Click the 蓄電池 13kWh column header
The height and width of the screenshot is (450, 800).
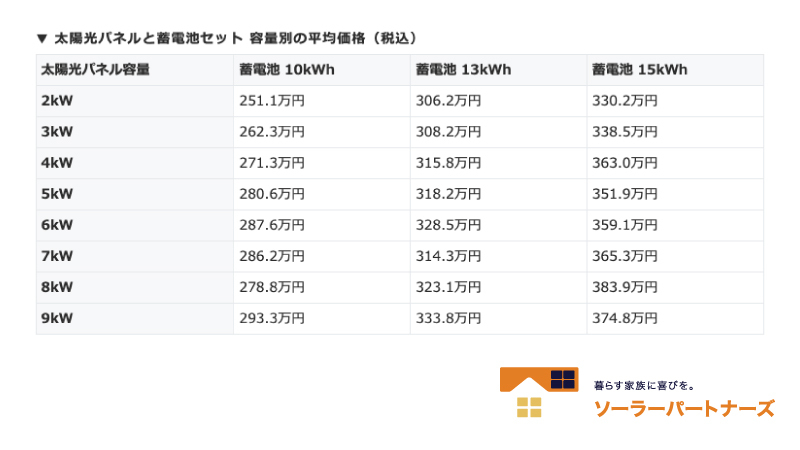click(x=463, y=70)
